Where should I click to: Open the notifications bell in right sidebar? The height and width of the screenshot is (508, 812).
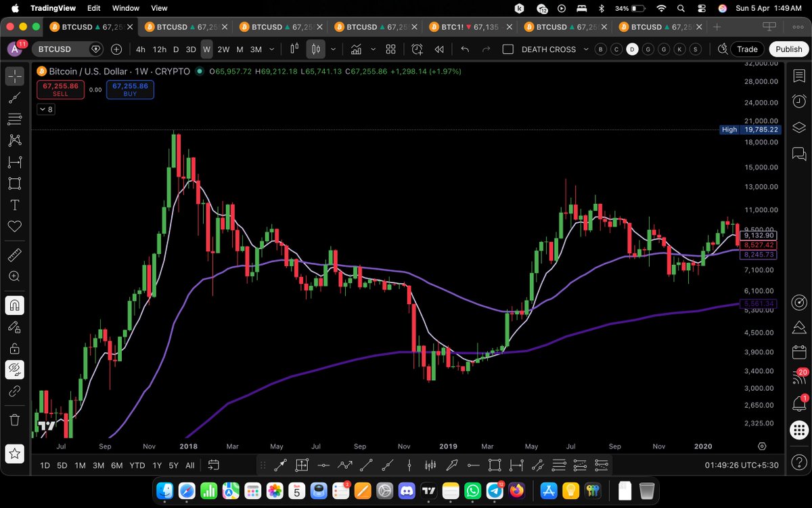click(x=799, y=404)
